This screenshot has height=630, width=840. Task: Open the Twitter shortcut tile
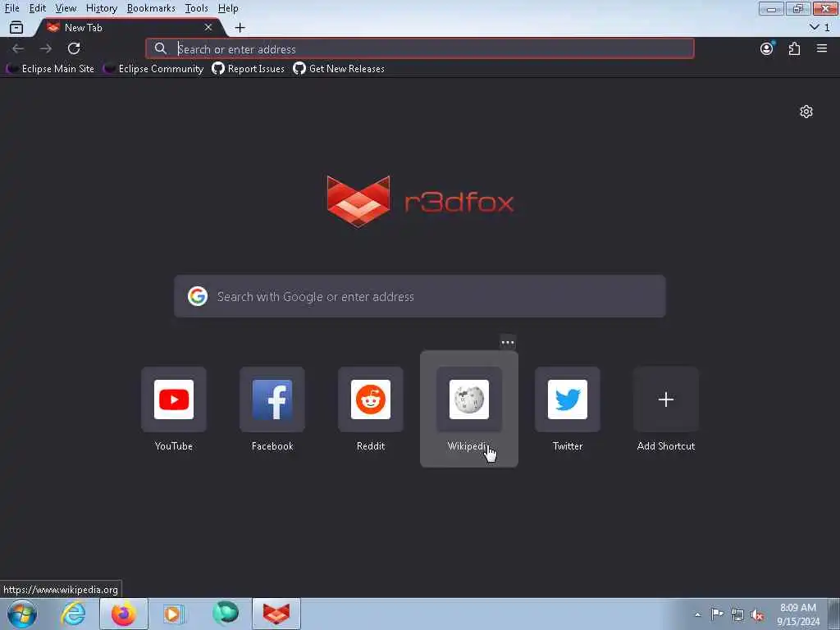(568, 399)
